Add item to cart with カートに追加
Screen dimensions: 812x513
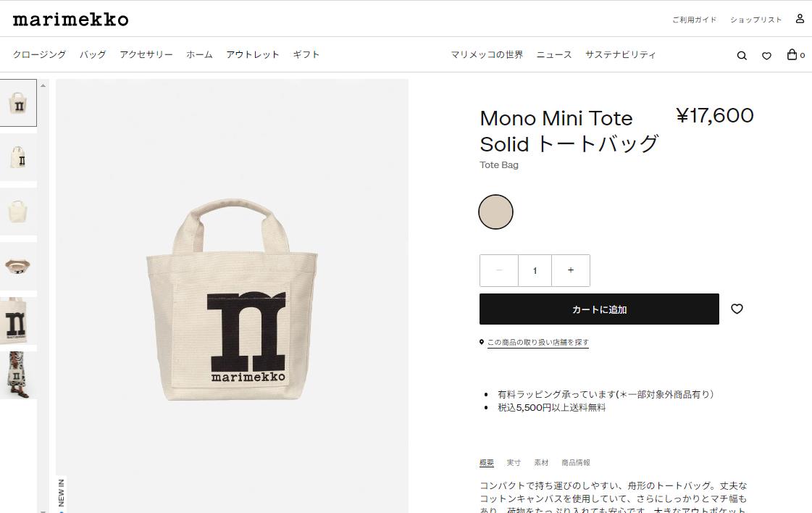pos(599,309)
